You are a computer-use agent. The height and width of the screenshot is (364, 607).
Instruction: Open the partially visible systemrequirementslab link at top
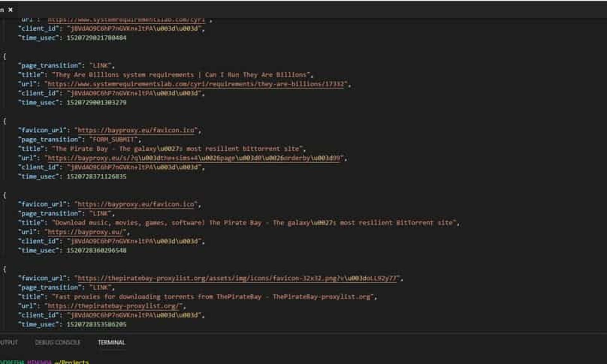126,20
